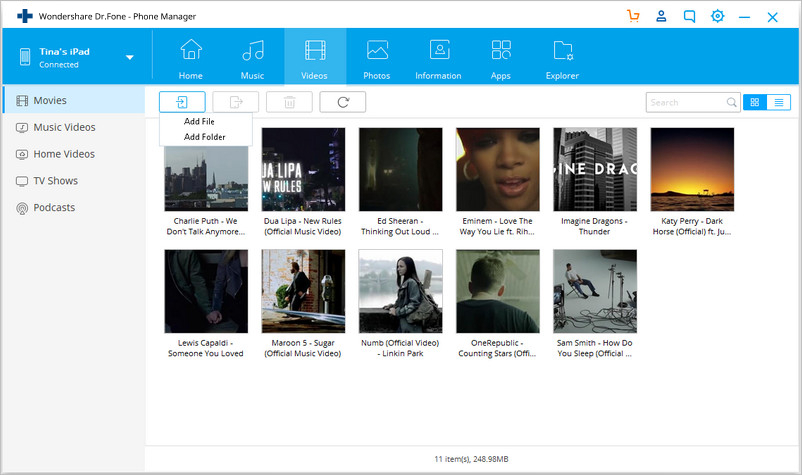Open the feedback chat icon
The width and height of the screenshot is (802, 475).
click(689, 16)
